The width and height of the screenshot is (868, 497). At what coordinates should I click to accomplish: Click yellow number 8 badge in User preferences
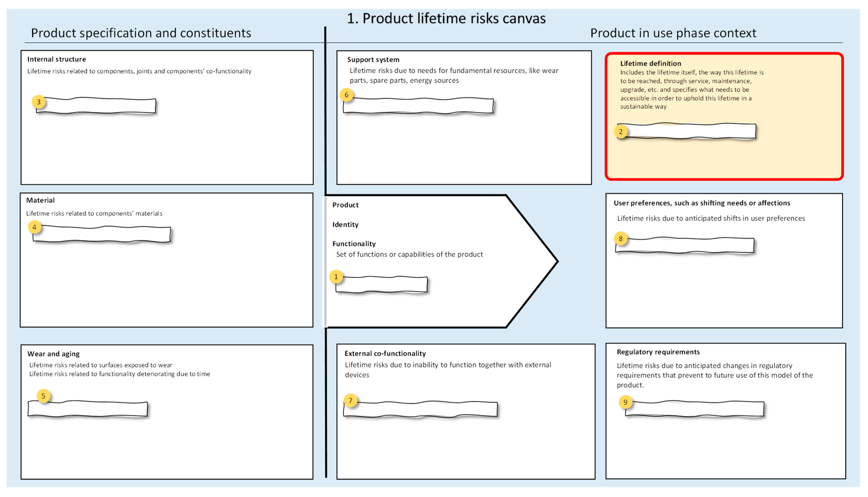coord(621,238)
